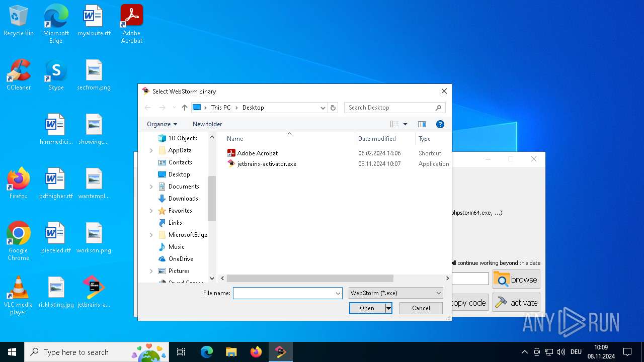Image resolution: width=644 pixels, height=362 pixels.
Task: Open Microsoft Edge desktop shortcut
Action: 56,24
